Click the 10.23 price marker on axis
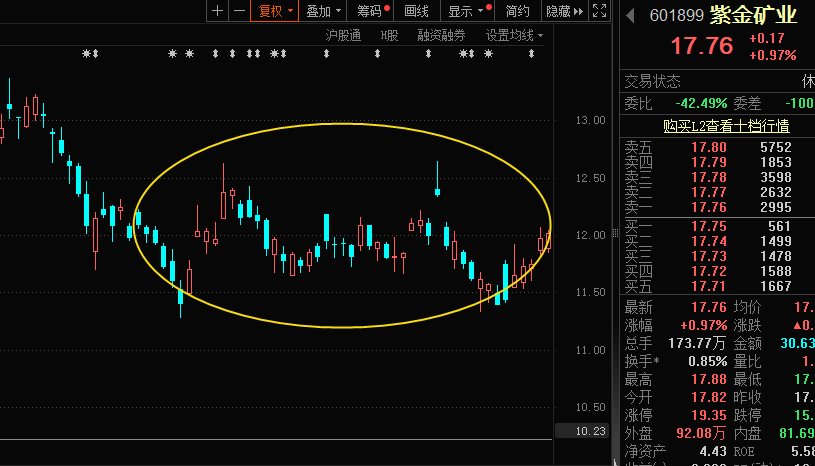815x466 pixels. 592,431
